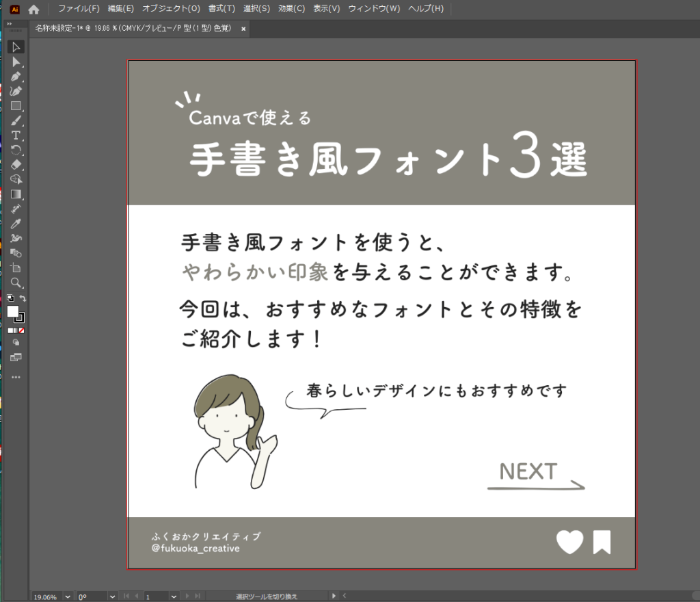Open the ウィンドウ(W) menu
The width and height of the screenshot is (700, 602).
point(374,8)
